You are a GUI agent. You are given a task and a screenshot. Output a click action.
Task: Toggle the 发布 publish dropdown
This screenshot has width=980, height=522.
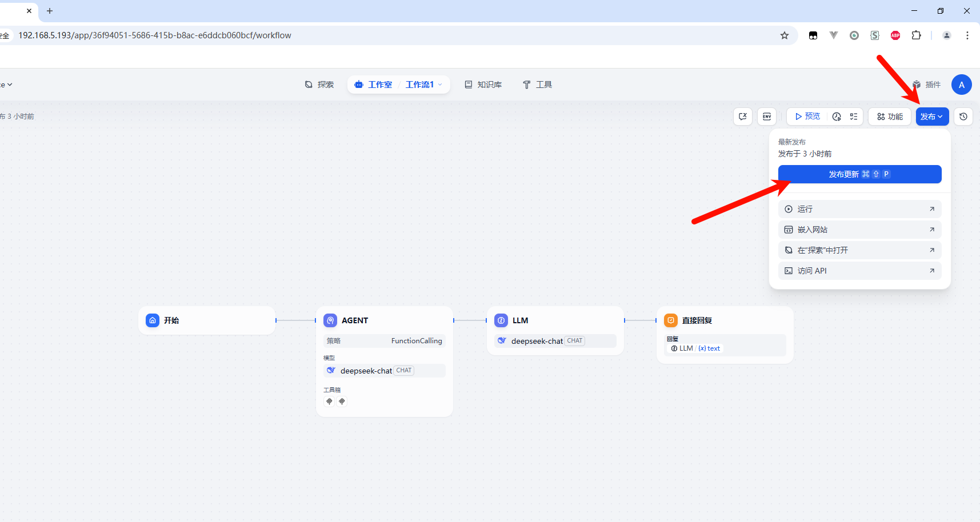click(x=932, y=117)
